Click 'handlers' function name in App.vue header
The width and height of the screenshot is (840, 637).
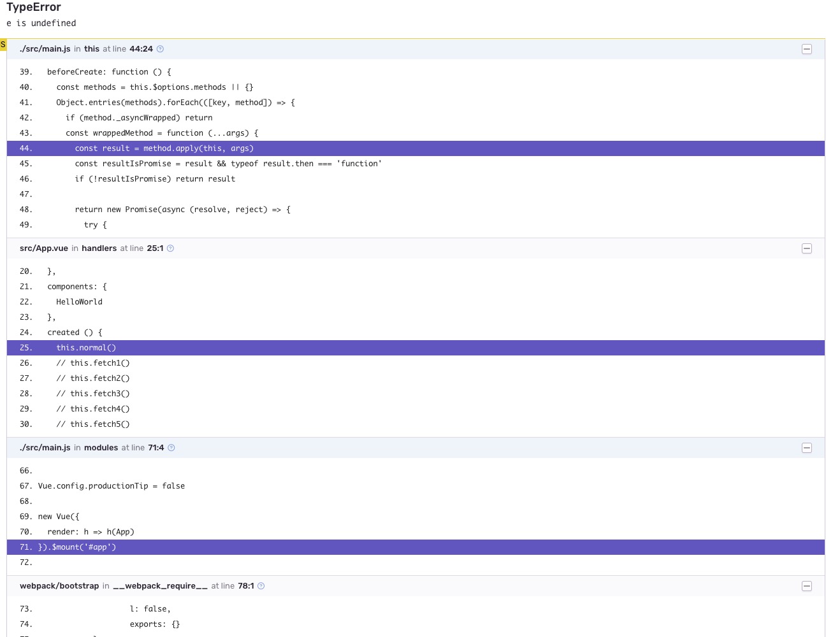coord(99,248)
